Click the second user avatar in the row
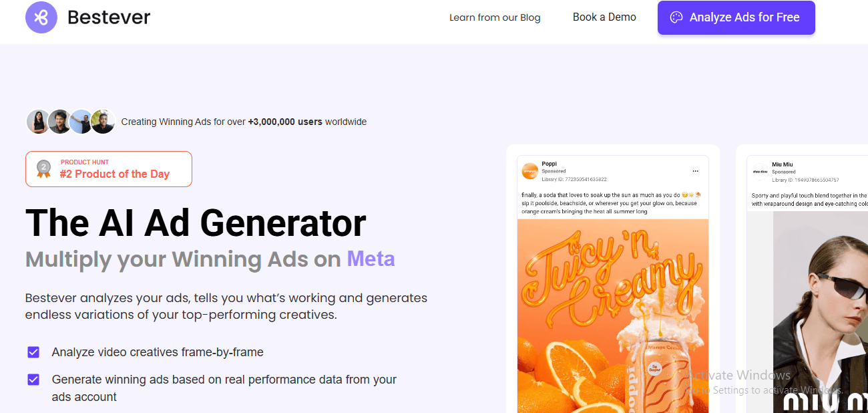The height and width of the screenshot is (413, 868). [x=59, y=122]
